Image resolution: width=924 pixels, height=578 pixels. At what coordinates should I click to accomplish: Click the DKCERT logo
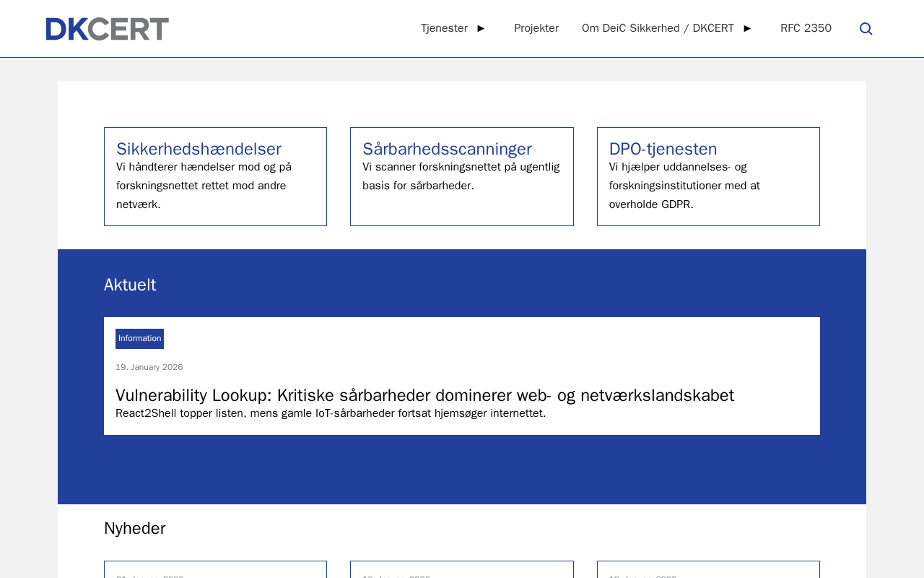[108, 29]
